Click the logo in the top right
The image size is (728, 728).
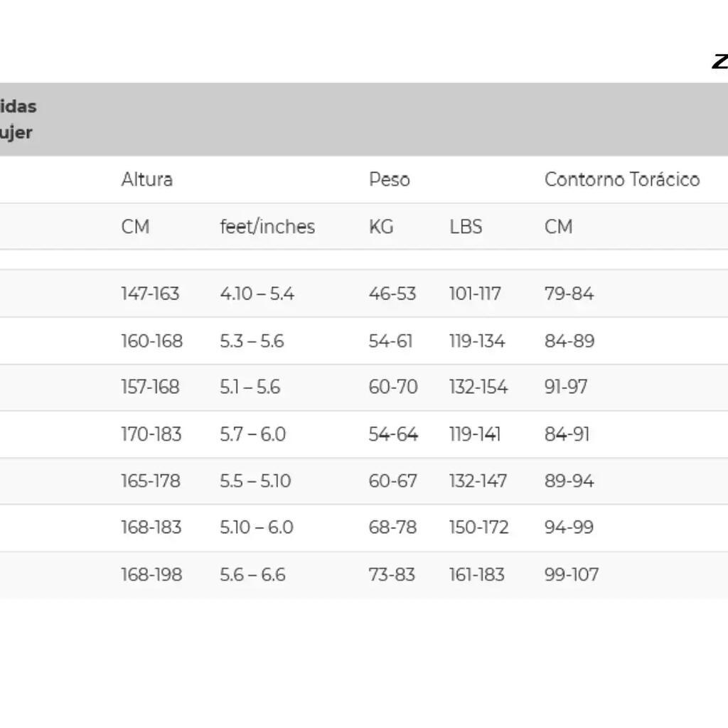click(x=720, y=61)
